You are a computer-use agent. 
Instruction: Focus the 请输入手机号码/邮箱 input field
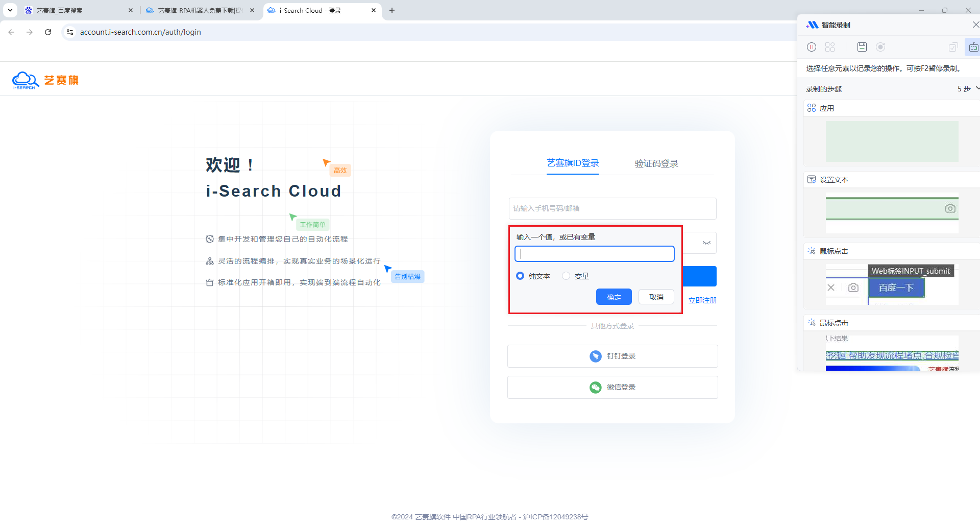click(612, 208)
